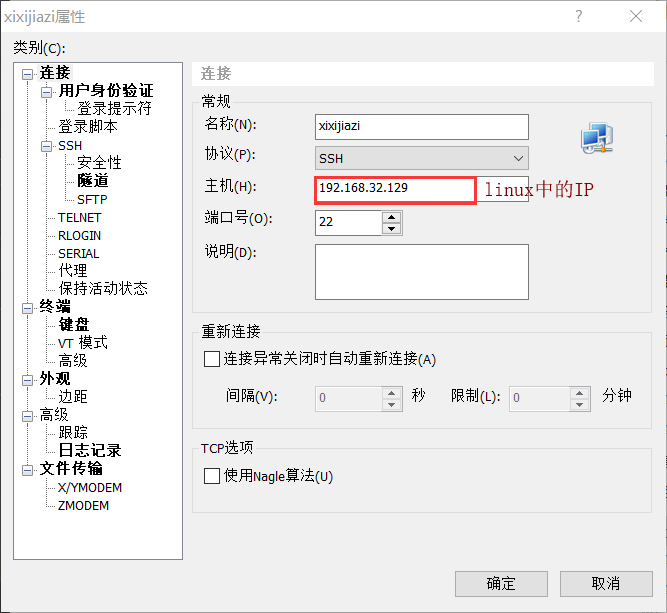Select 代理 in the tree
The width and height of the screenshot is (667, 613).
click(73, 271)
